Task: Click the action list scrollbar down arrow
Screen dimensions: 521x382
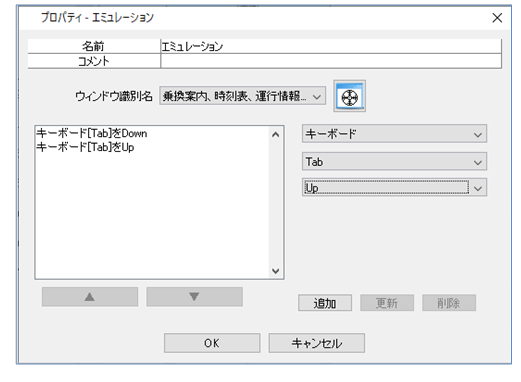Action: [x=276, y=271]
